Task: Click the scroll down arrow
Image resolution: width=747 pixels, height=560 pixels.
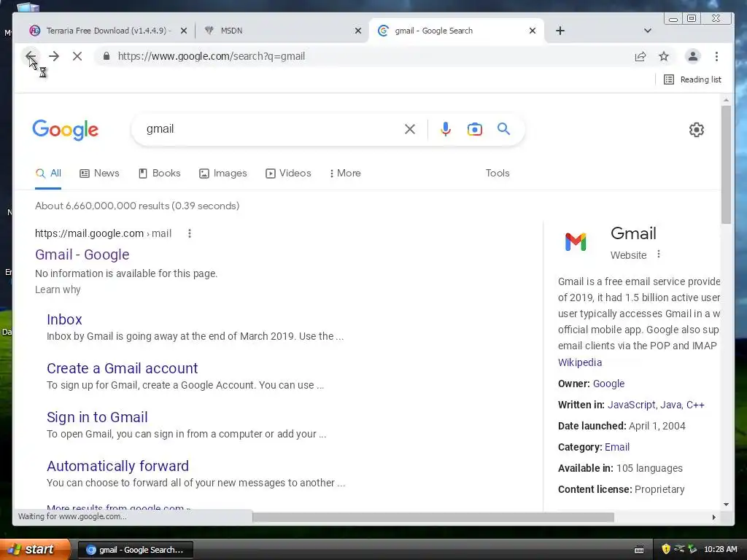Action: [x=726, y=505]
